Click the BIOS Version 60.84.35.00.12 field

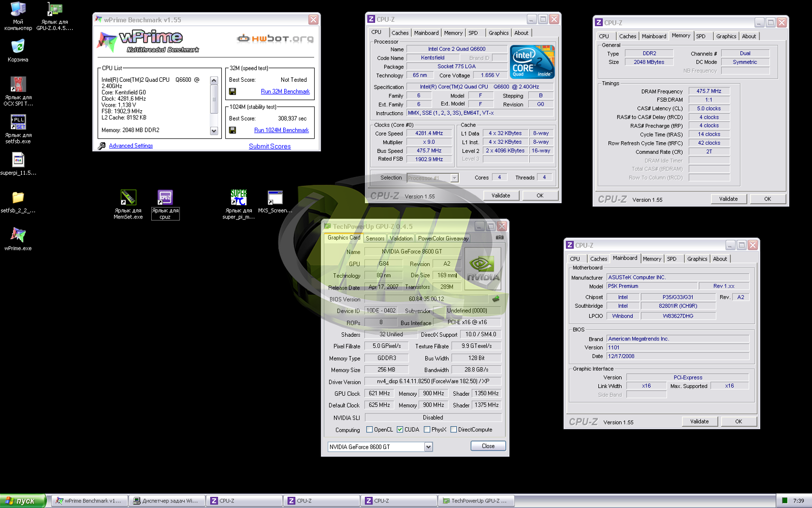point(426,299)
